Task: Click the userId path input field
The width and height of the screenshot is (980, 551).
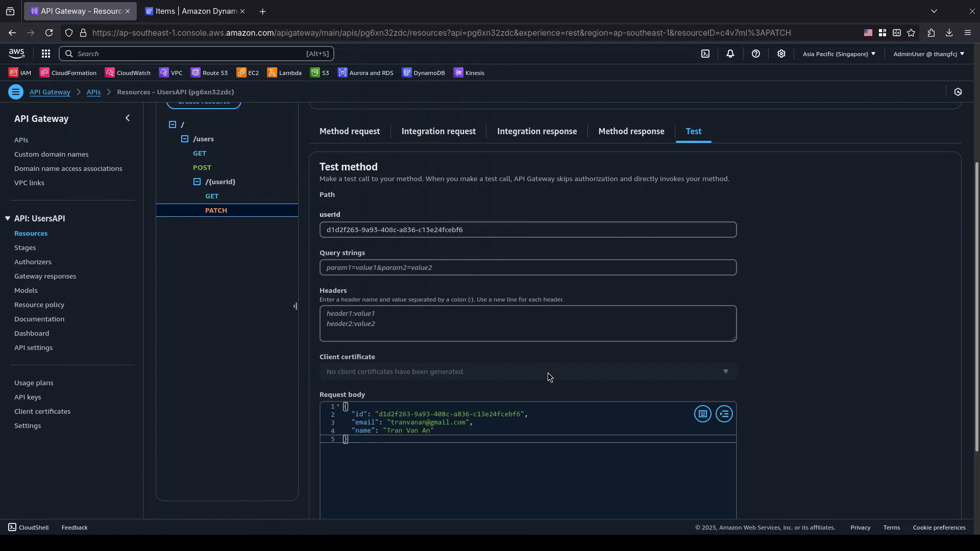Action: 528,230
